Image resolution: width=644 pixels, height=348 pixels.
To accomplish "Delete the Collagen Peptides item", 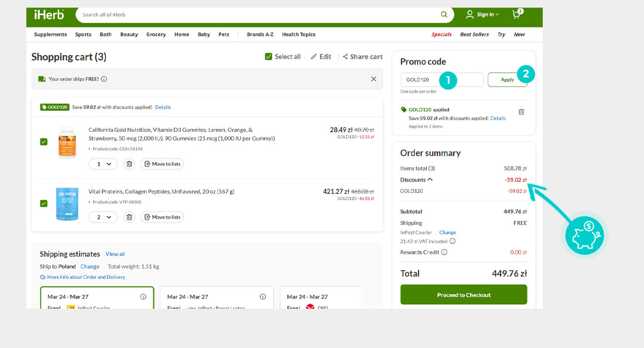I will point(129,217).
